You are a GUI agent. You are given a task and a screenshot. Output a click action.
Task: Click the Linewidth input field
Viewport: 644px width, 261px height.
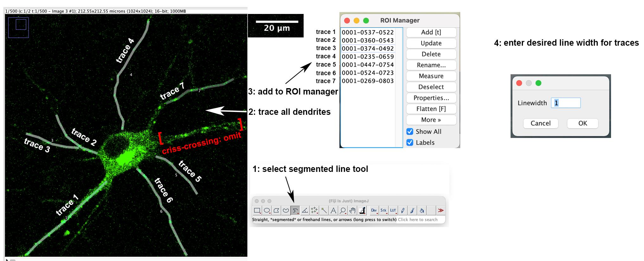[566, 103]
